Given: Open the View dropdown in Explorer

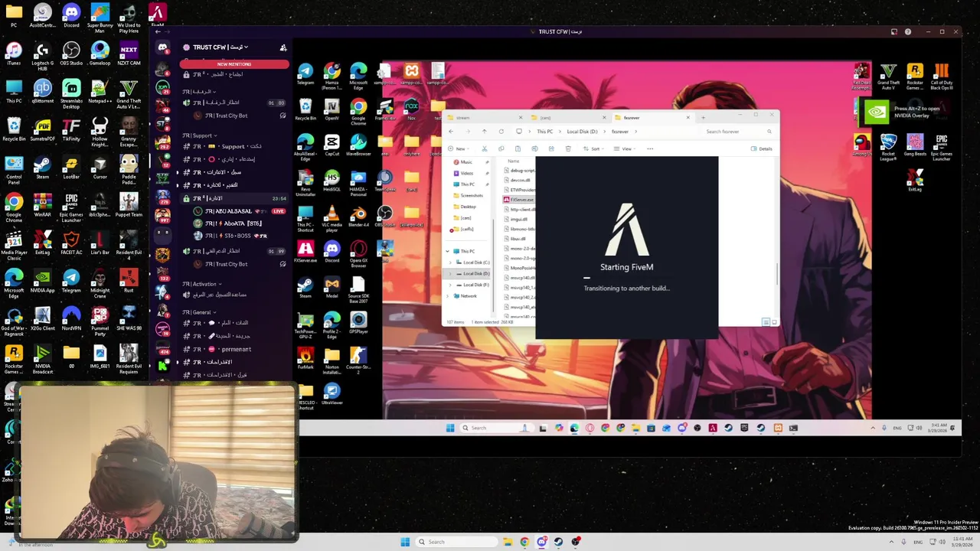Looking at the screenshot, I should click(x=626, y=148).
